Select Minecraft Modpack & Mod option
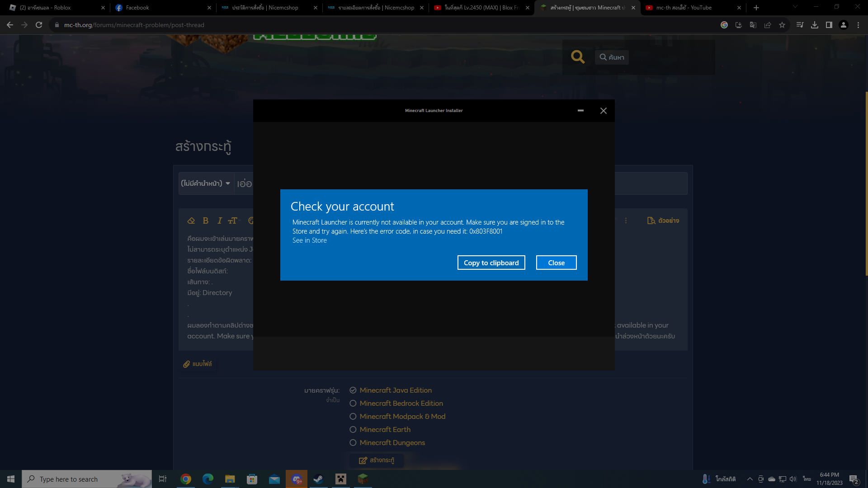Image resolution: width=868 pixels, height=488 pixels. coord(397,417)
